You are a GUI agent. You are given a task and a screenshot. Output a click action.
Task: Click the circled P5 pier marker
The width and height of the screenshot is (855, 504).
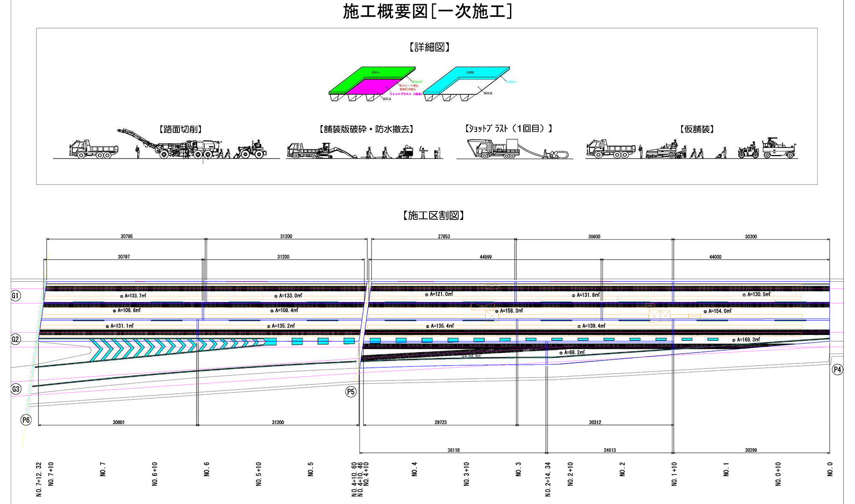click(x=351, y=392)
